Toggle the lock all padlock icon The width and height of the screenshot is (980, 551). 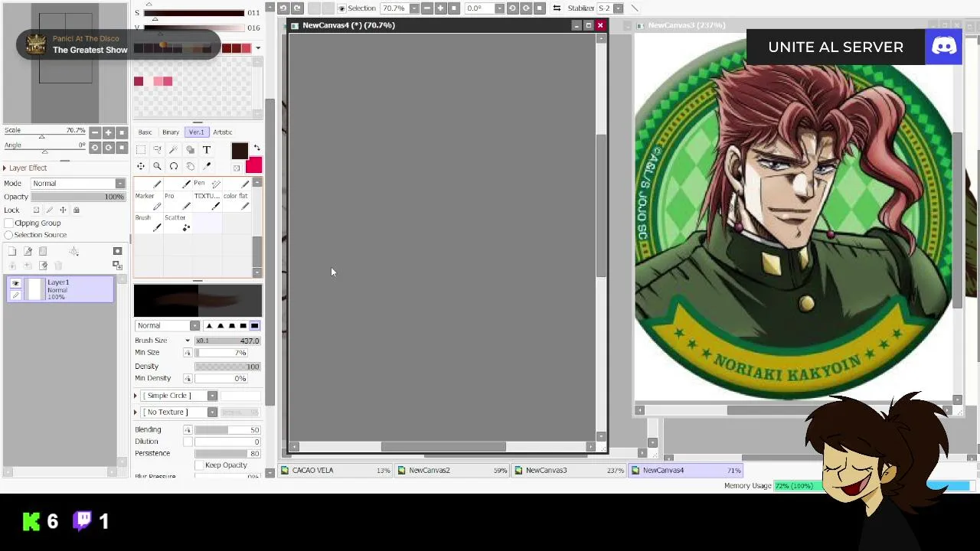point(76,210)
